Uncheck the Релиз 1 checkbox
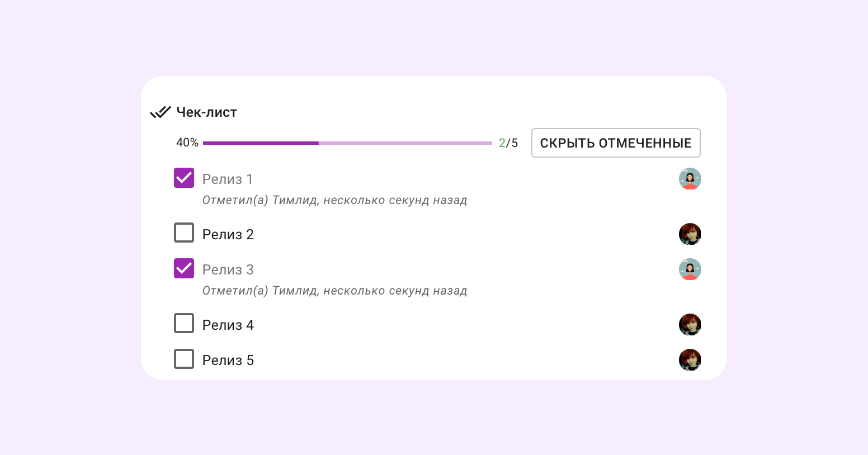Viewport: 868px width, 455px height. pyautogui.click(x=184, y=178)
